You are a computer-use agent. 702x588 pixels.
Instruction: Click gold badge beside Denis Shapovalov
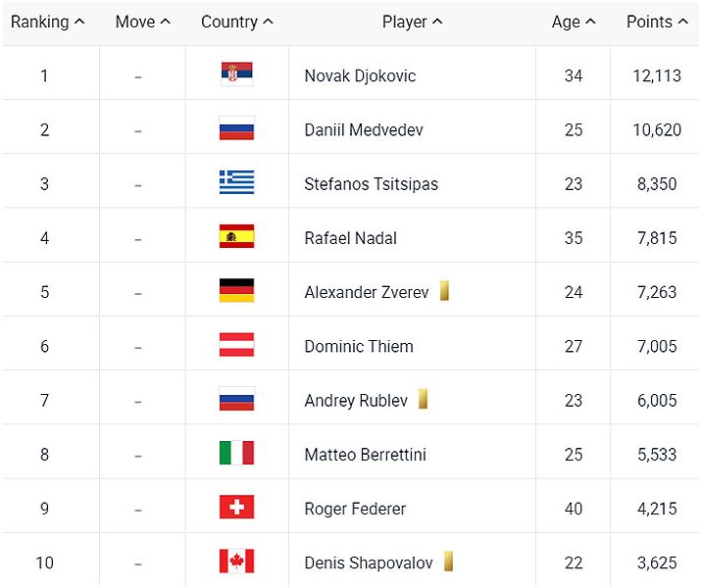(x=448, y=562)
